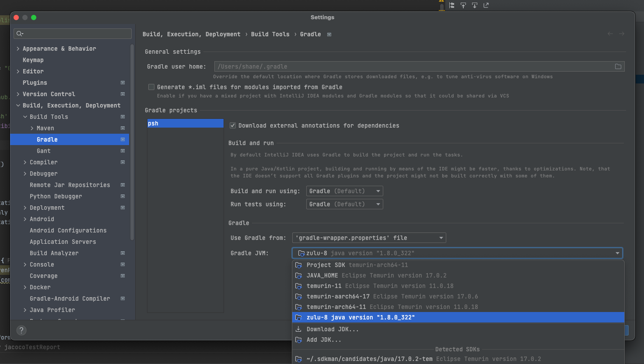644x364 pixels.
Task: Choose Add JDK... from the list
Action: 458,340
